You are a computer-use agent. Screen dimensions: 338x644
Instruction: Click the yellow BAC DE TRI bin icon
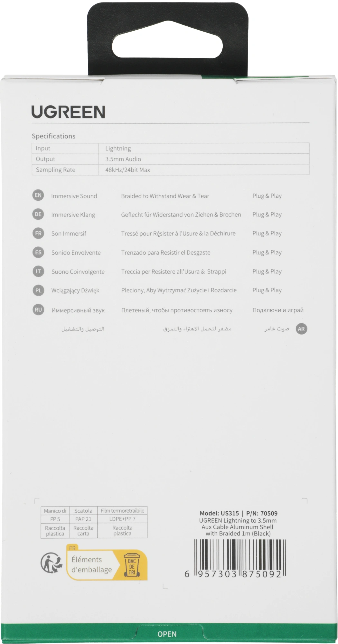click(x=132, y=564)
